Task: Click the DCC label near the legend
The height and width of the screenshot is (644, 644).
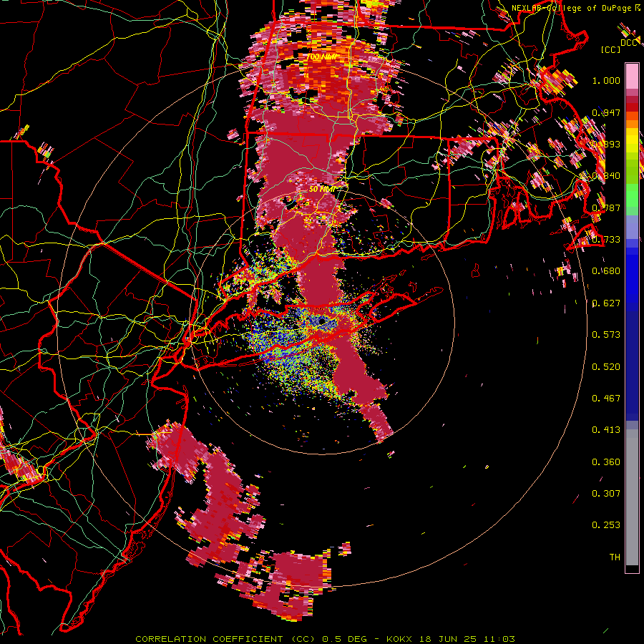Action: pos(628,43)
